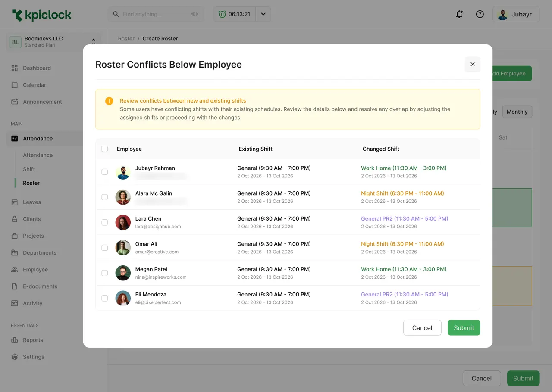552x392 pixels.
Task: Click the E-documents sidebar icon
Action: [15, 286]
